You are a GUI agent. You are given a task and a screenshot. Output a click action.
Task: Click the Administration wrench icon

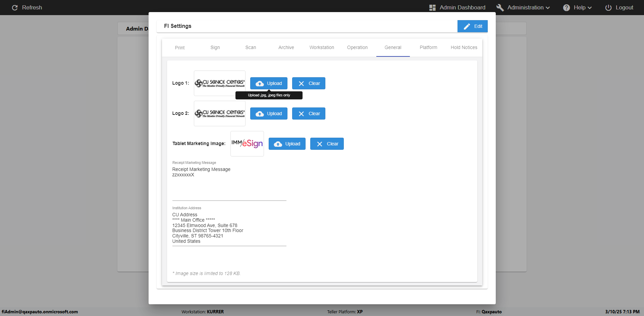click(500, 7)
